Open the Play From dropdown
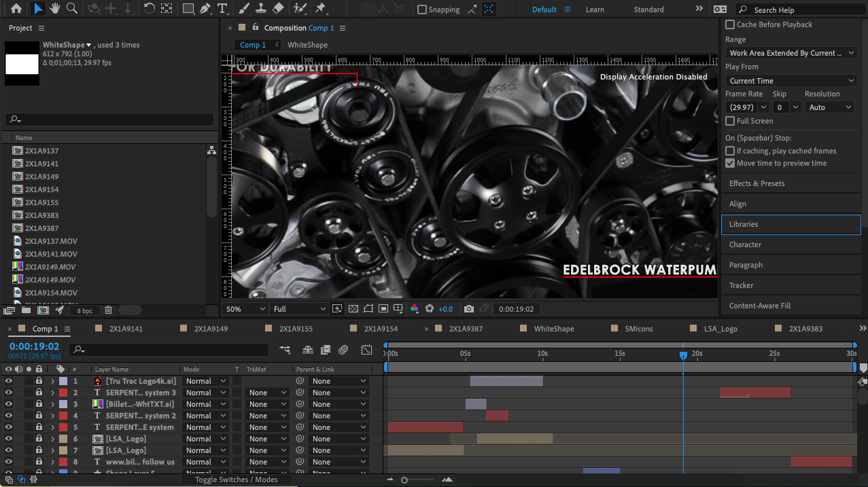This screenshot has height=487, width=868. point(791,81)
